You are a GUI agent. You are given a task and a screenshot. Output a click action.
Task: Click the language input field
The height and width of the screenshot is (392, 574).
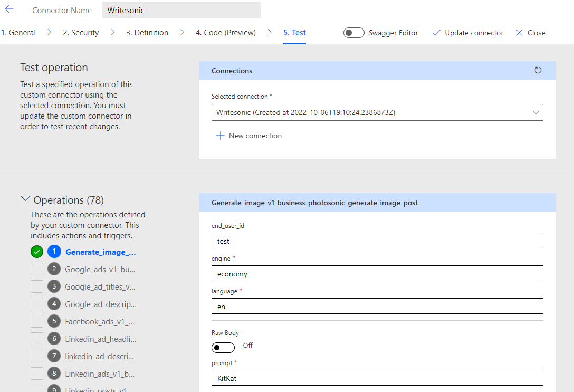(x=377, y=306)
